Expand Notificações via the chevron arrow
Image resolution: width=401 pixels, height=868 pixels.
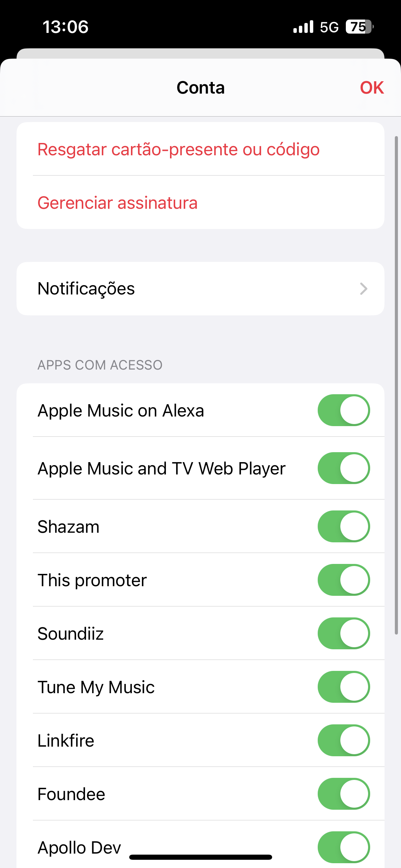coord(363,289)
